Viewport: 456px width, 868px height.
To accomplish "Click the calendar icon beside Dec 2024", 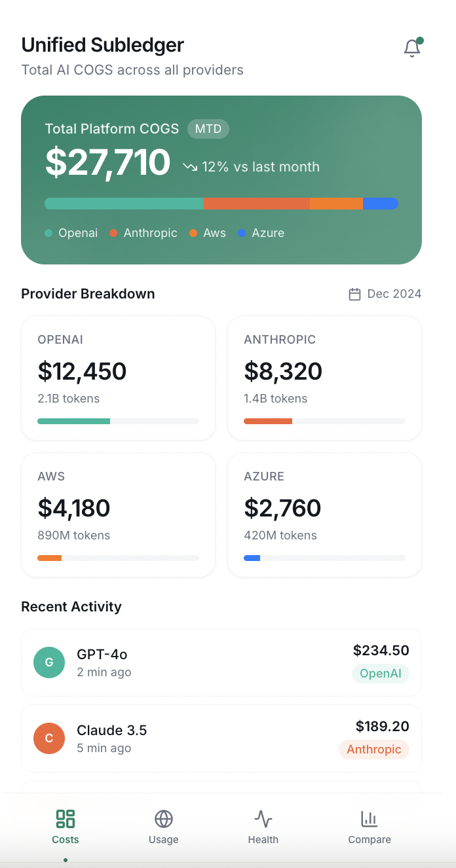I will click(354, 294).
